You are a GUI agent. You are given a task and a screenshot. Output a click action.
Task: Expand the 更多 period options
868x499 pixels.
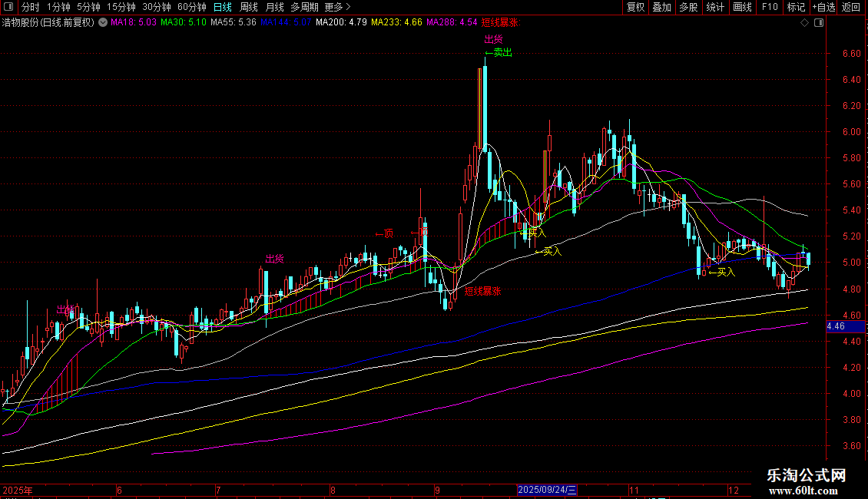[337, 7]
